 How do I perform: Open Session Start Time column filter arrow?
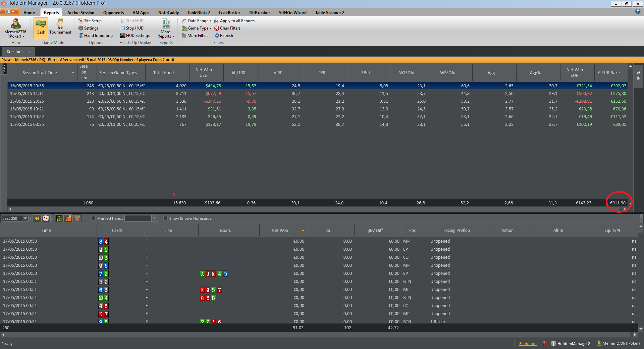[x=73, y=73]
